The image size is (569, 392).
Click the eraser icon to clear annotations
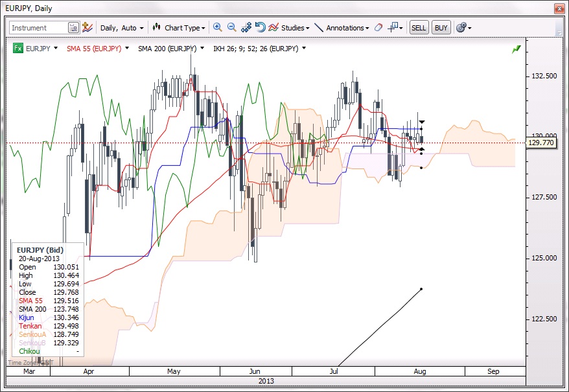[x=379, y=28]
